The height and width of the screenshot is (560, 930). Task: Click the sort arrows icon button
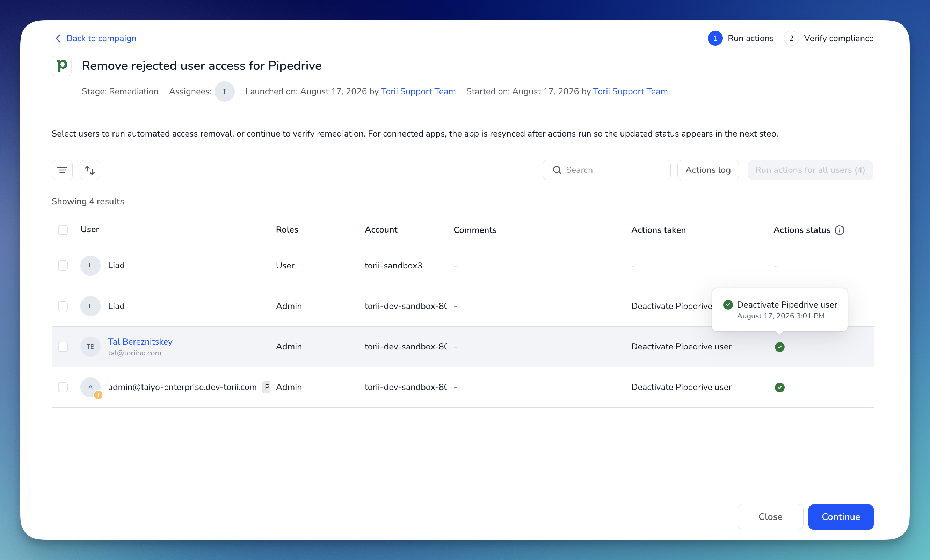(90, 170)
